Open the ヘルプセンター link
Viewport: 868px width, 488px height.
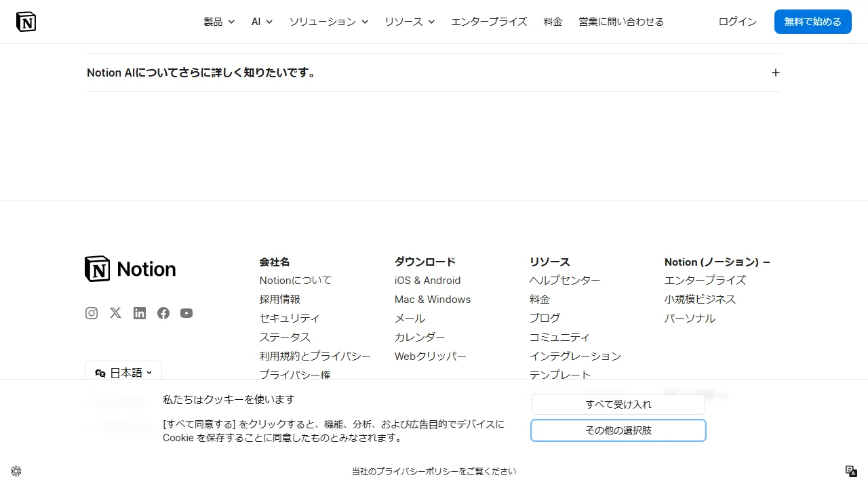pos(565,280)
